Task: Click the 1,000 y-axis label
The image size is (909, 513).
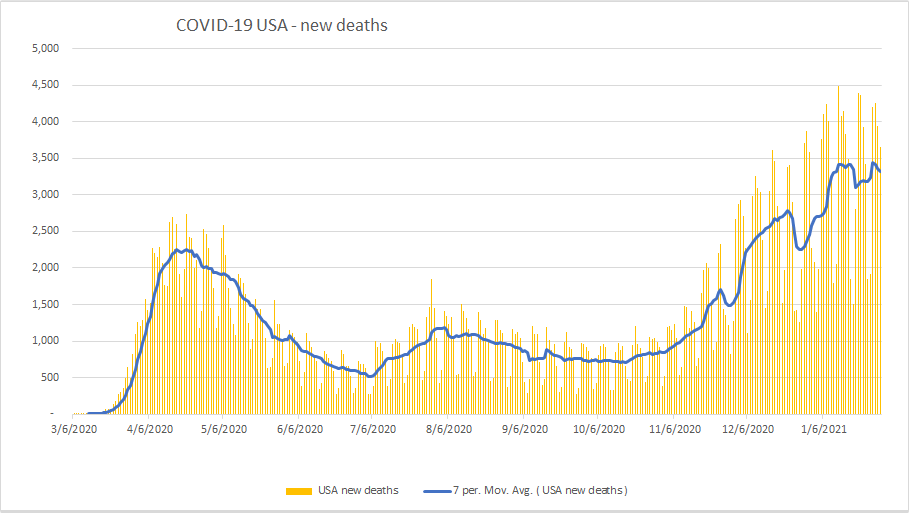Action: (45, 341)
